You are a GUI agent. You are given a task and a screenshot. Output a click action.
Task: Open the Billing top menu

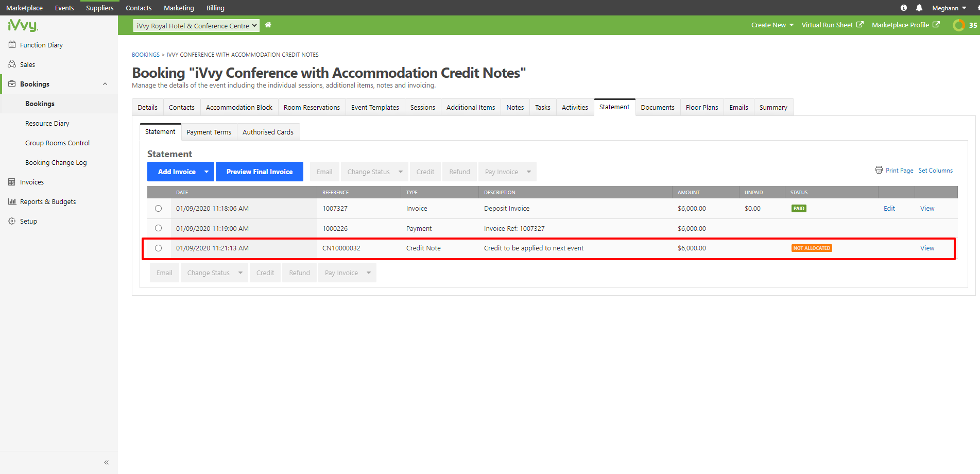click(215, 8)
